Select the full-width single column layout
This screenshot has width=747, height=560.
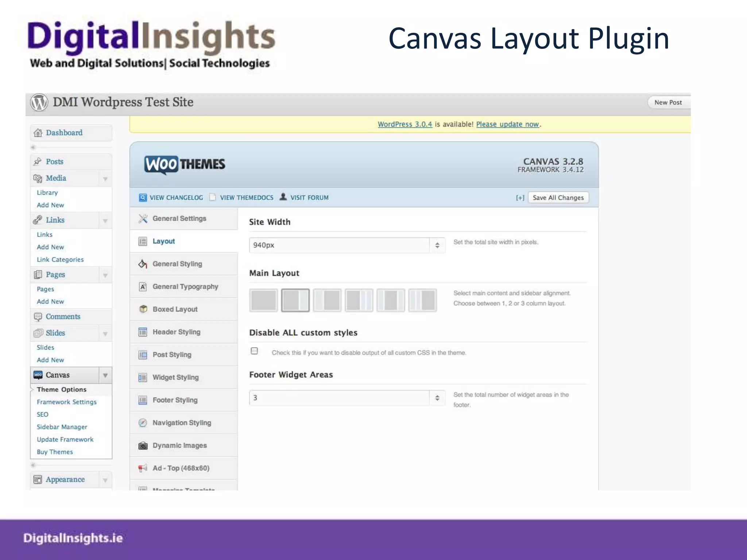tap(263, 300)
